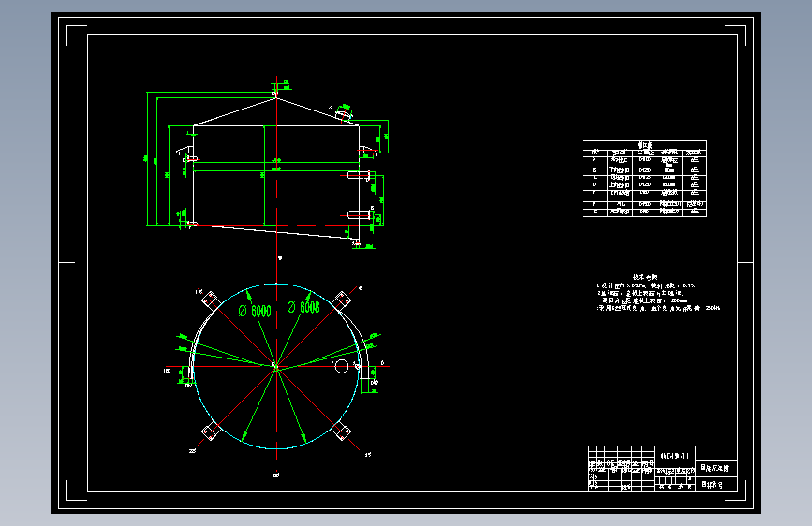Image resolution: width=812 pixels, height=526 pixels.
Task: Select the first numbered technical requirement line
Action: (645, 285)
